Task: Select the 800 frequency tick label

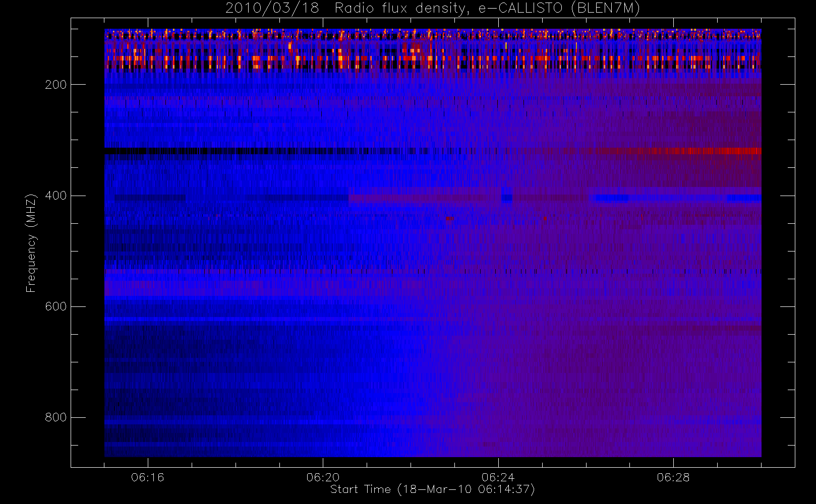Action: pos(55,417)
